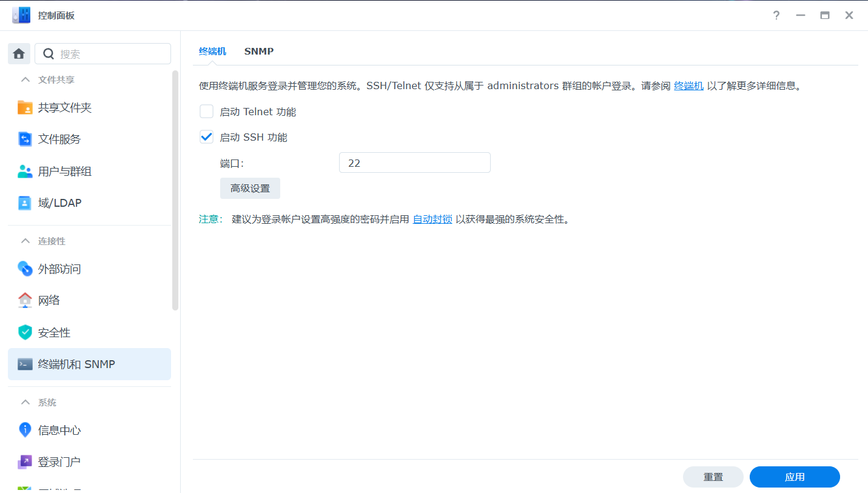Click the home icon in sidebar
868x493 pixels.
(19, 54)
